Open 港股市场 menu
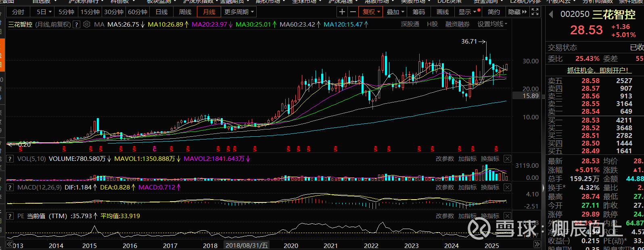This screenshot has width=644, height=250. click(x=380, y=2)
